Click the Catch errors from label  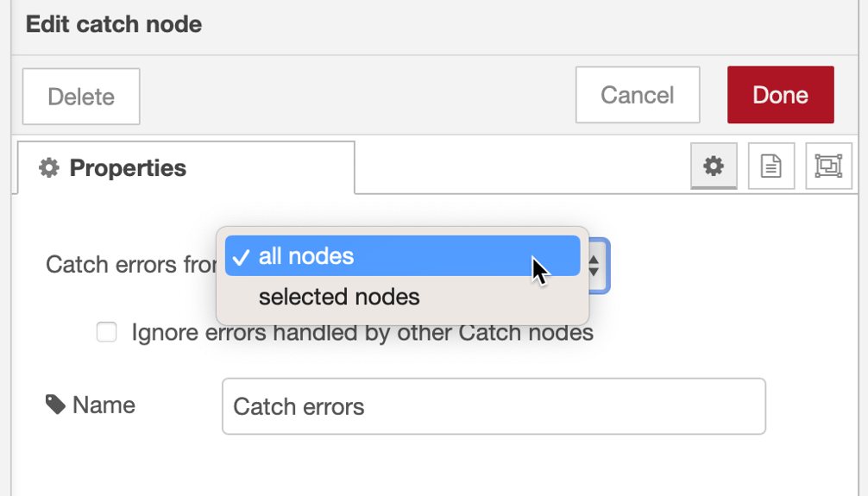(131, 265)
